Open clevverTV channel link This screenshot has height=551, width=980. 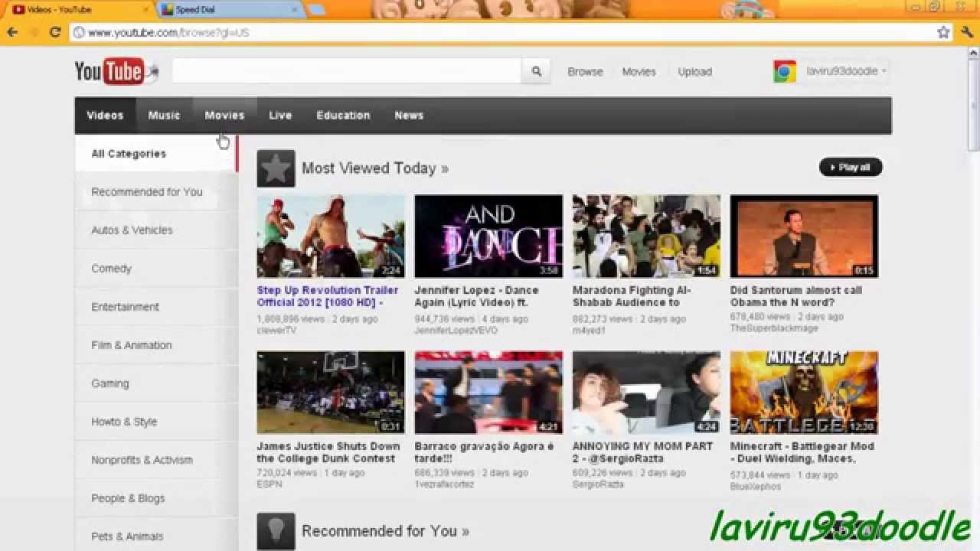[x=276, y=331]
